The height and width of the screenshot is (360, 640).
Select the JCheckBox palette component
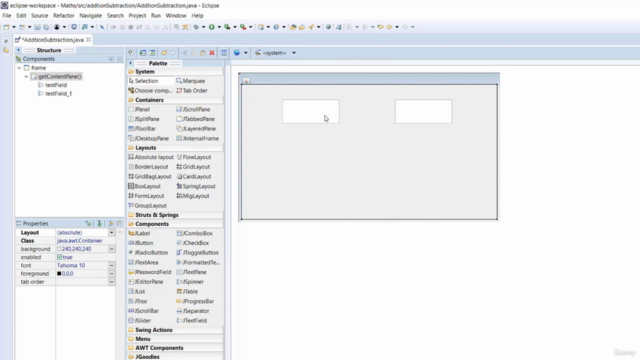coord(193,243)
